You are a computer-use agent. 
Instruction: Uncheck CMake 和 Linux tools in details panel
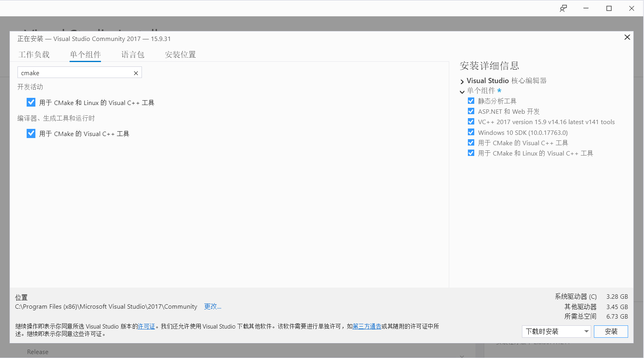(471, 153)
